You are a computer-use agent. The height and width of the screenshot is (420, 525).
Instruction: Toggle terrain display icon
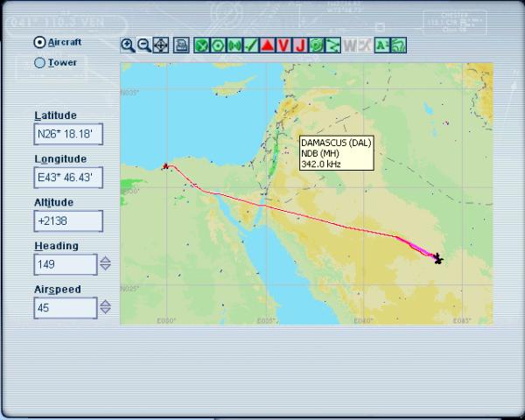398,45
